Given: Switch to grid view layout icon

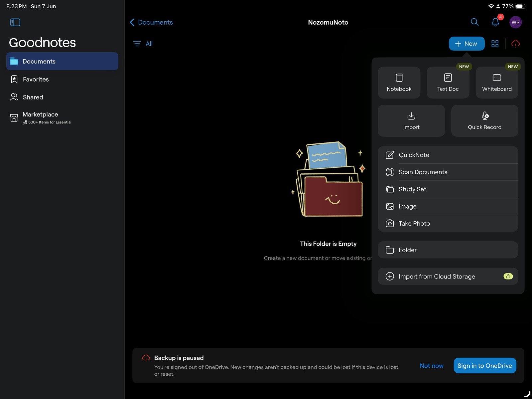Looking at the screenshot, I should 495,44.
